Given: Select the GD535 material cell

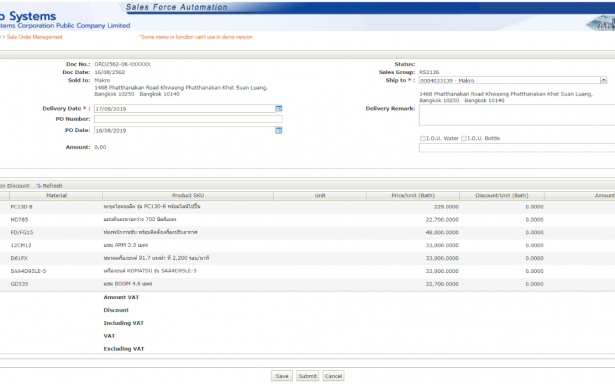Looking at the screenshot, I should point(19,284).
